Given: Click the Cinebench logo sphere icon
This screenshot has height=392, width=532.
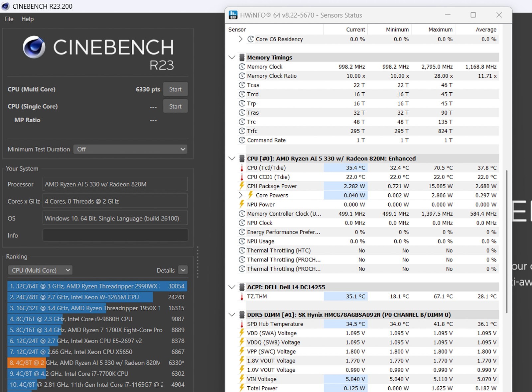Looking at the screenshot, I should coord(34,47).
